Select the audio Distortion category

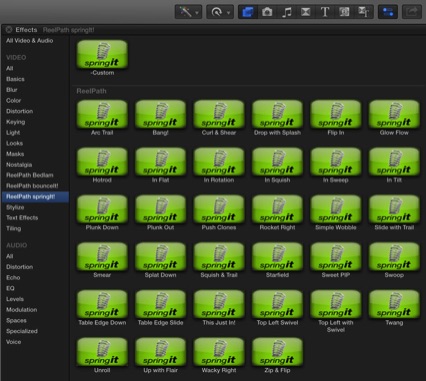point(20,267)
